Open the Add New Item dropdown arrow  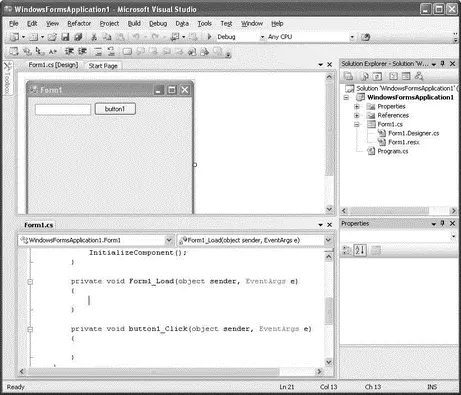coord(43,37)
